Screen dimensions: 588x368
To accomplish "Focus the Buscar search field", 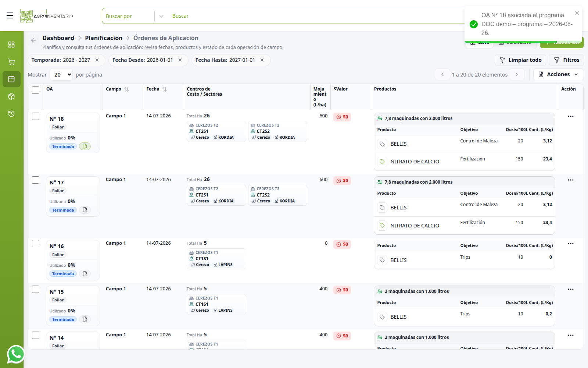I will [x=316, y=16].
